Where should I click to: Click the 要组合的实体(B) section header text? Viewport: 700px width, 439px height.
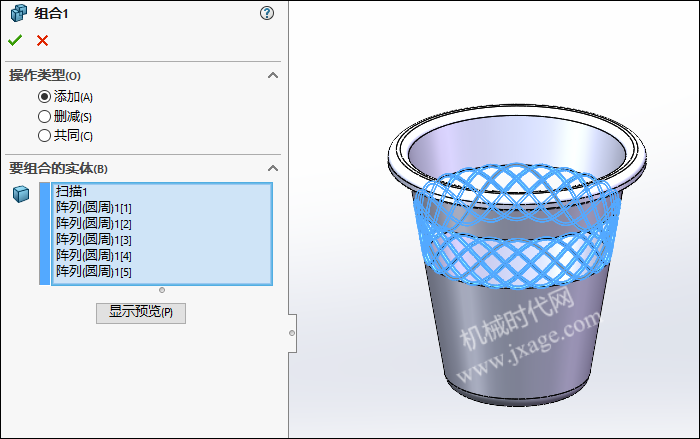tap(58, 168)
